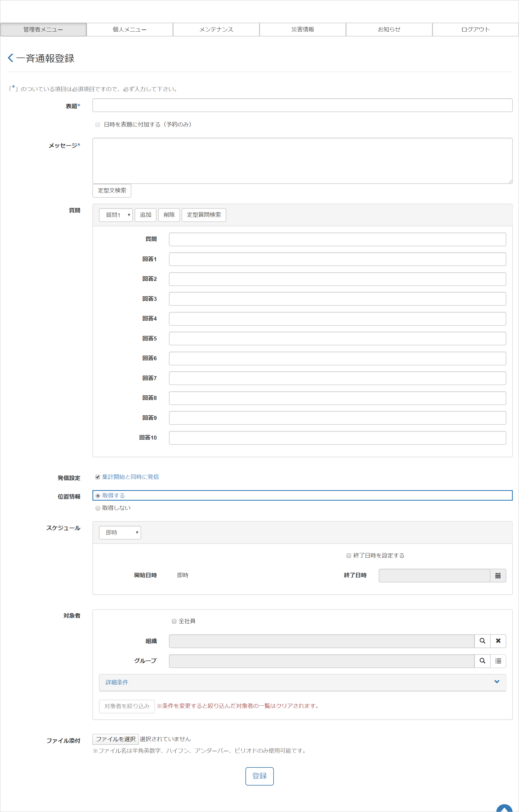The height and width of the screenshot is (812, 519).
Task: Click the ファイルを選択 button
Action: click(115, 739)
